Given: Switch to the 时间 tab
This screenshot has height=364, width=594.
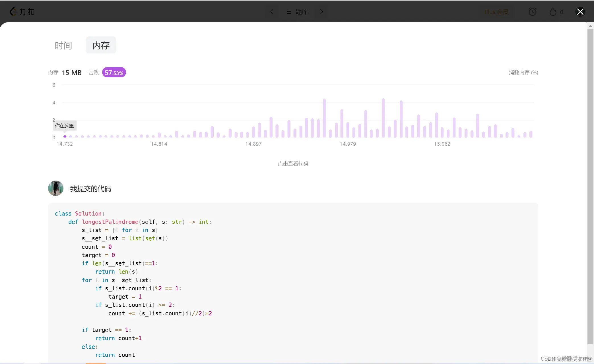Looking at the screenshot, I should [x=63, y=45].
